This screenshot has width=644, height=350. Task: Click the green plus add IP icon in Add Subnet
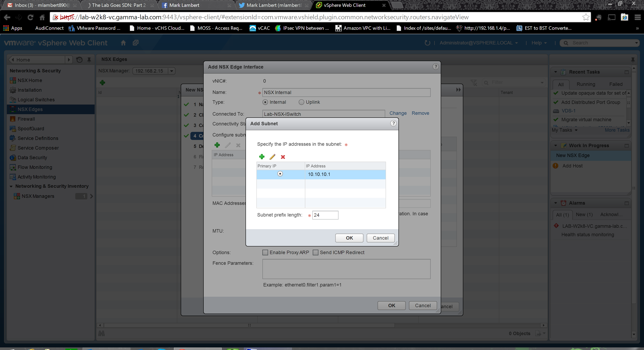click(262, 157)
